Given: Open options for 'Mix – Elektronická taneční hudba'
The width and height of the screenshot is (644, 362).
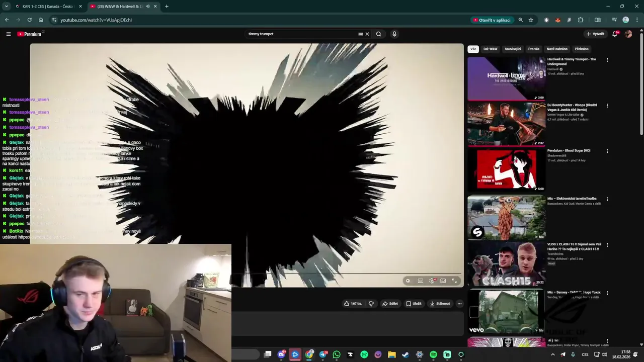Looking at the screenshot, I should pos(607,199).
